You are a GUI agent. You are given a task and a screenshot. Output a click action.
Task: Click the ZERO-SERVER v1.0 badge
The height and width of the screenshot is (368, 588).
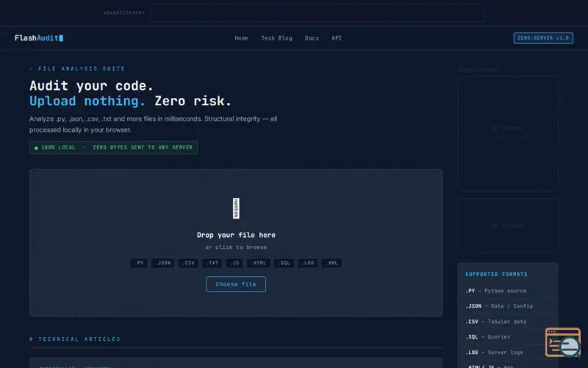[543, 38]
